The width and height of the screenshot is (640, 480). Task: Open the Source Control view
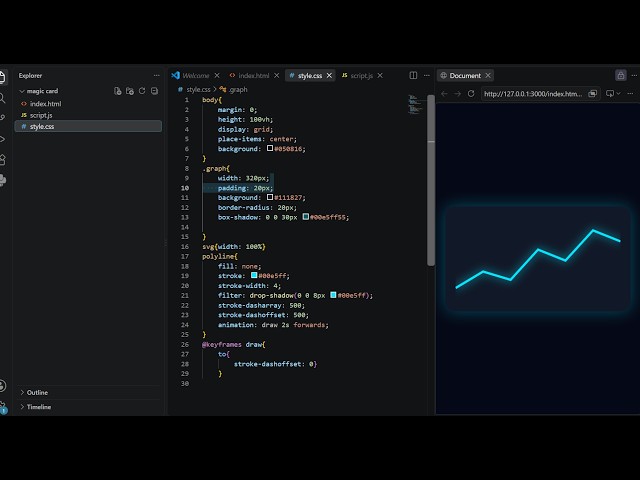(x=2, y=118)
